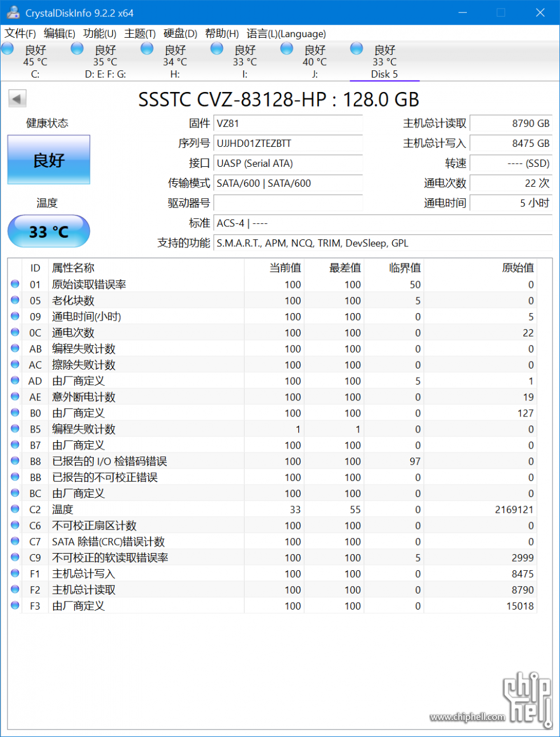Click status orb for 温度 C2 row
The height and width of the screenshot is (737, 560).
(15, 508)
